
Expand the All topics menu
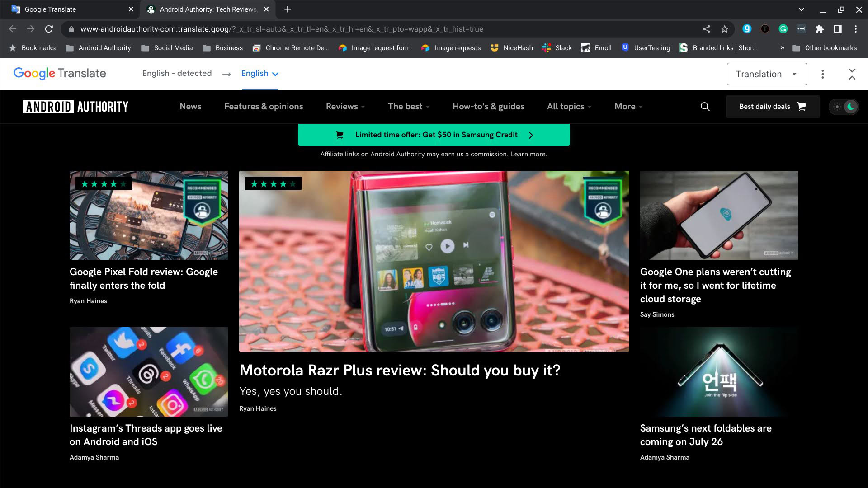pos(569,107)
